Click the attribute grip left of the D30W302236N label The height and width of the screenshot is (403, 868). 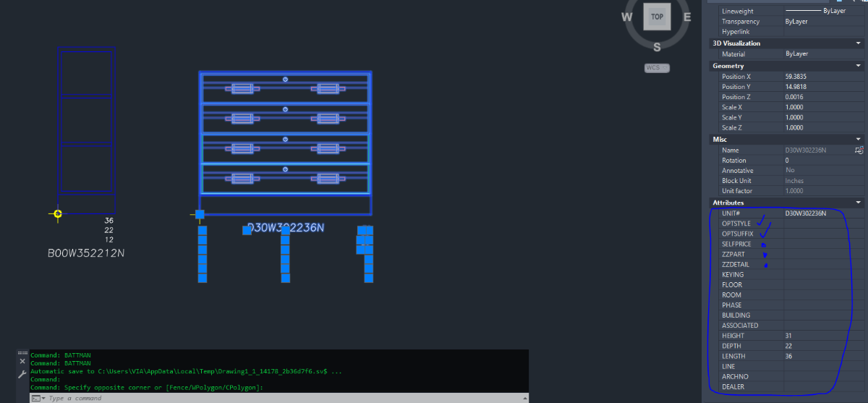(247, 230)
